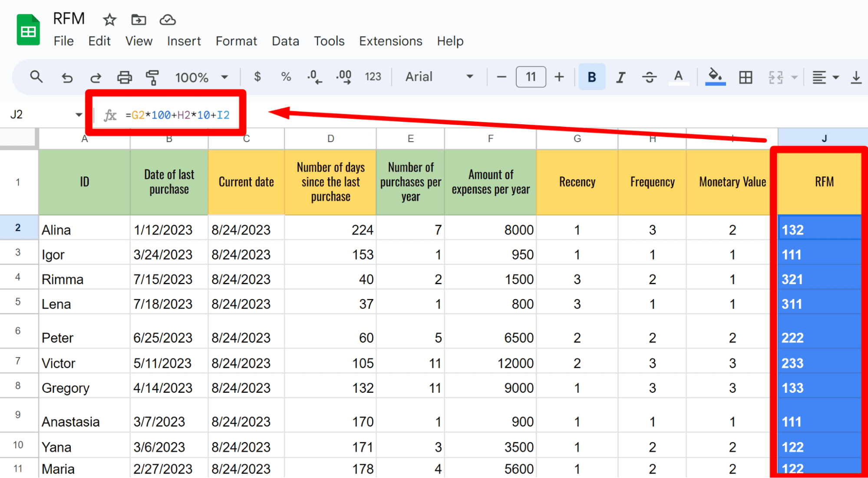Open the Format menu

pos(236,41)
